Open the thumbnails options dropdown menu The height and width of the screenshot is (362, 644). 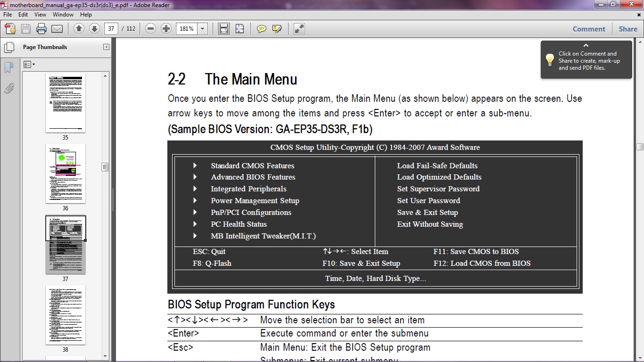click(x=29, y=65)
